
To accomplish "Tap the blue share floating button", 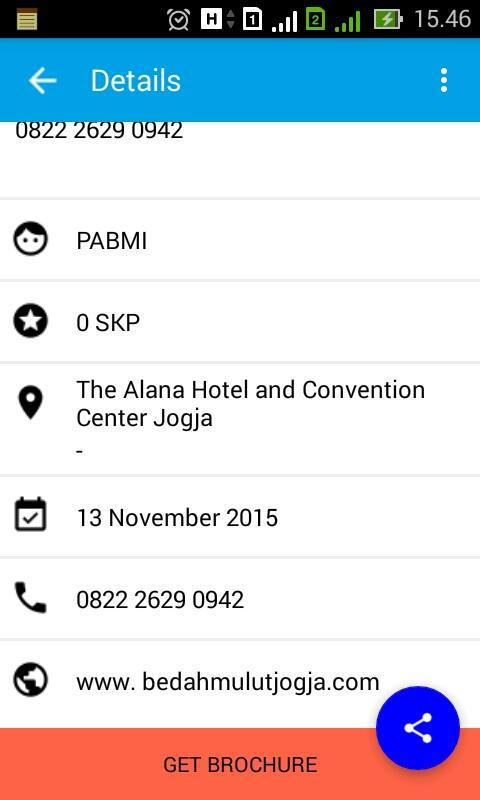I will pyautogui.click(x=418, y=728).
